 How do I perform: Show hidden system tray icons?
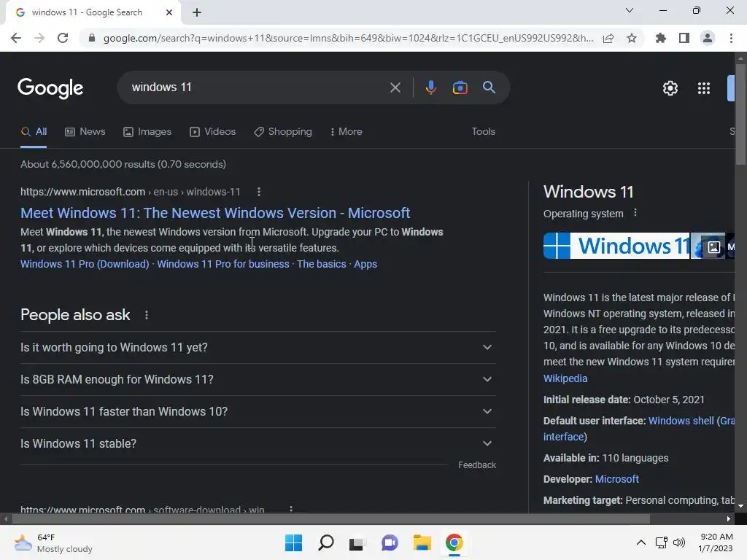pyautogui.click(x=641, y=542)
